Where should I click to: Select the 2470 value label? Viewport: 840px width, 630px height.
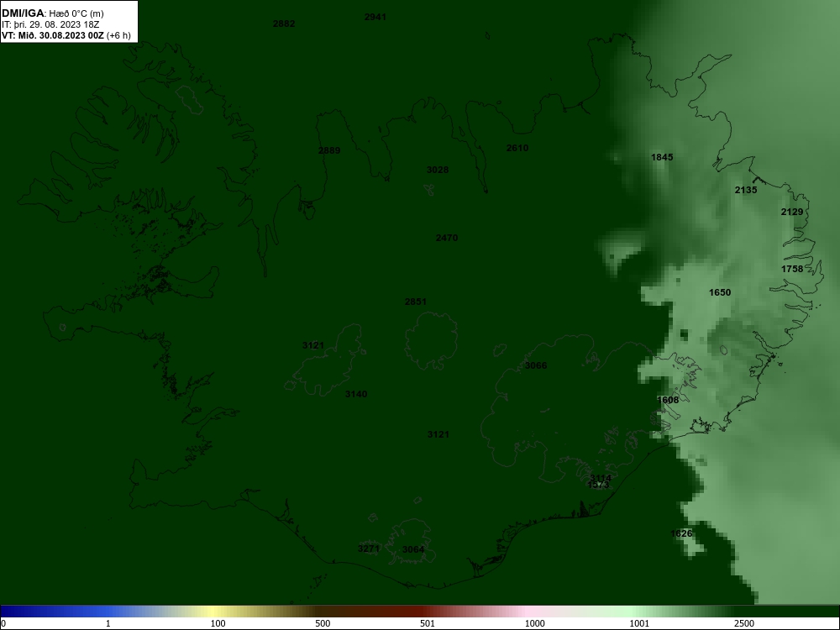[x=447, y=238]
